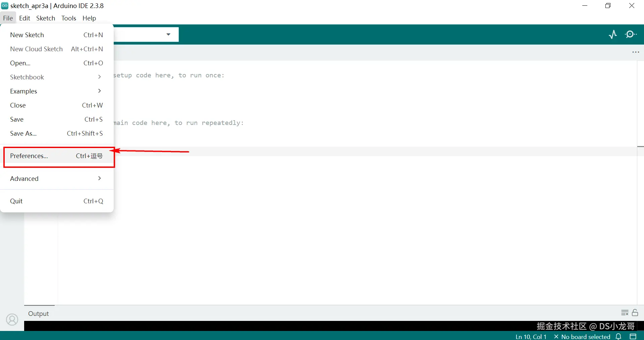Switch to the Output panel tab
This screenshot has width=644, height=340.
(x=39, y=314)
